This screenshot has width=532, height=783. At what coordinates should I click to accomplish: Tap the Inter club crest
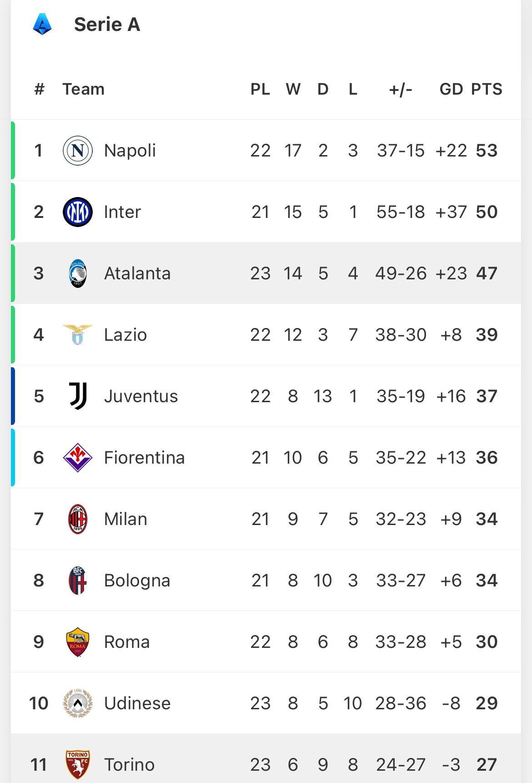tap(78, 212)
